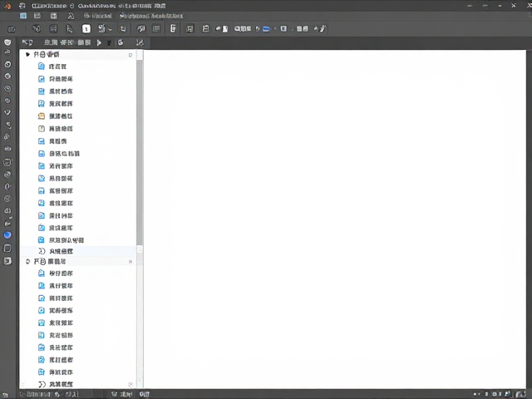Select the highlighted last row of the first group
This screenshot has height=399, width=532.
click(78, 251)
